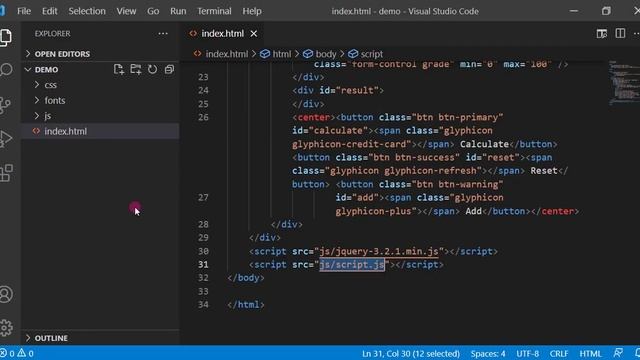Image resolution: width=640 pixels, height=360 pixels.
Task: Click the closing html tag on line 34
Action: [246, 304]
